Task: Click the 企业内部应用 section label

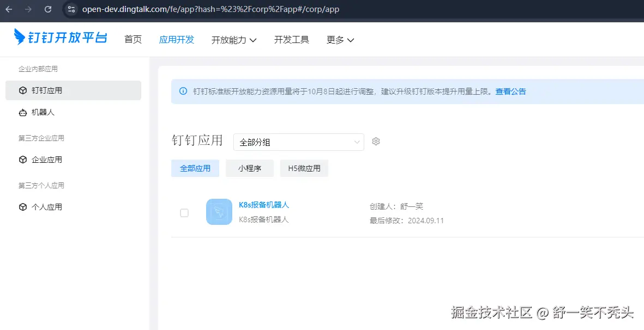Action: pos(38,69)
